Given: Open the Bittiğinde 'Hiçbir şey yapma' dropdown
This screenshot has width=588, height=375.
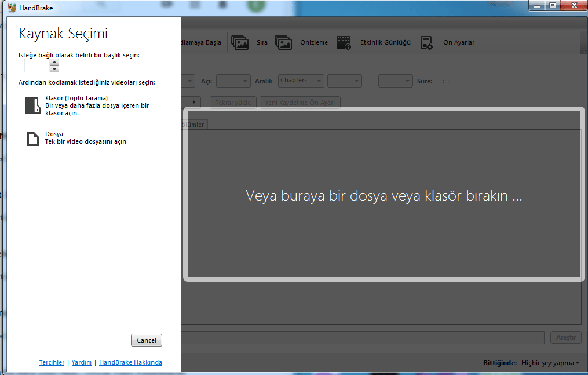Looking at the screenshot, I should [x=550, y=363].
